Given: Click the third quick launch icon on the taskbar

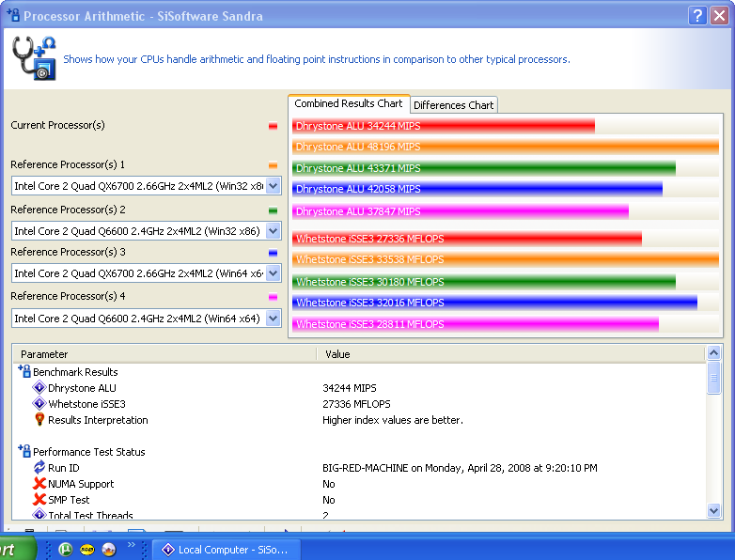Looking at the screenshot, I should click(x=109, y=550).
